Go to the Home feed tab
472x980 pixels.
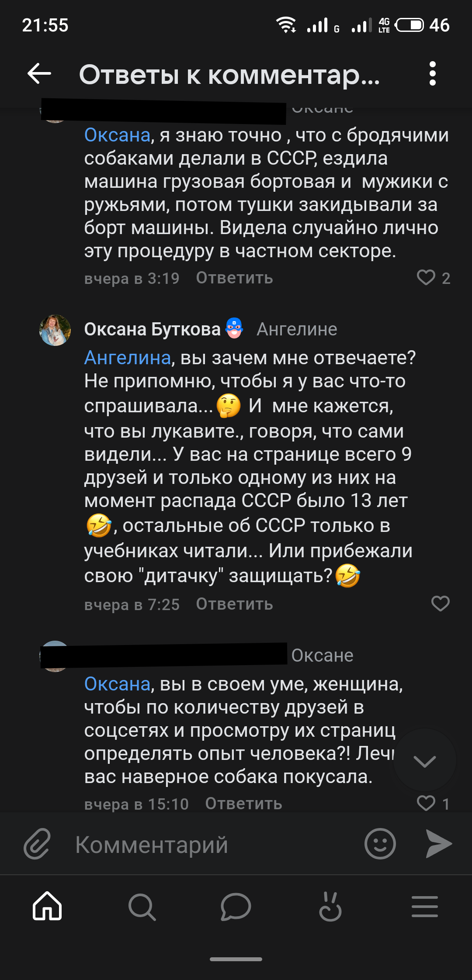click(x=47, y=906)
